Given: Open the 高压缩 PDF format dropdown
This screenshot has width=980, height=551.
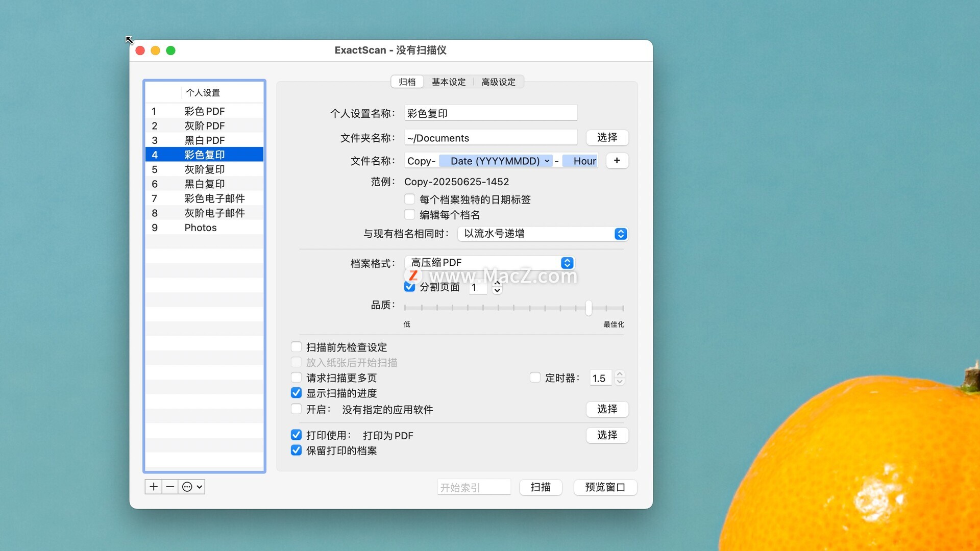Looking at the screenshot, I should (489, 263).
